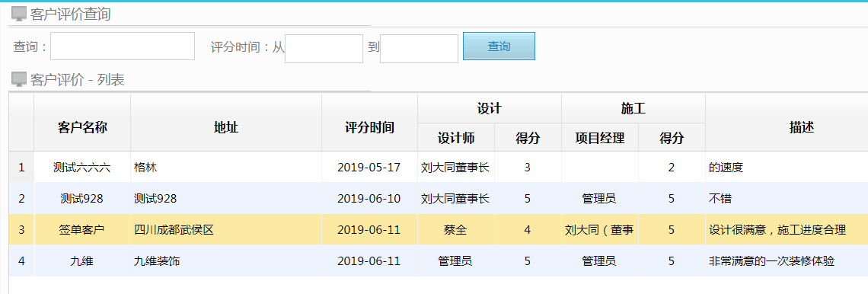Image resolution: width=868 pixels, height=294 pixels.
Task: Click design score 3
Action: click(x=528, y=168)
